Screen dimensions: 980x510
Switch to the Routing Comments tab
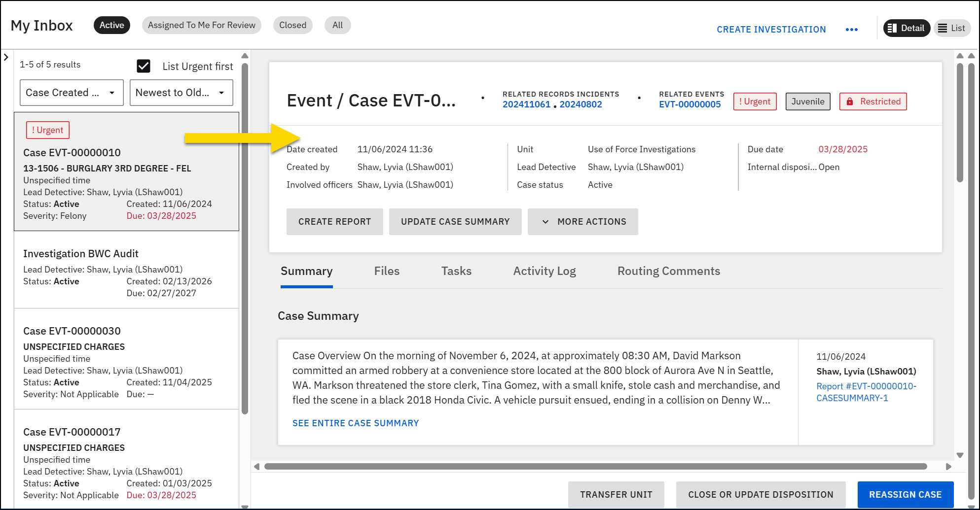(668, 271)
